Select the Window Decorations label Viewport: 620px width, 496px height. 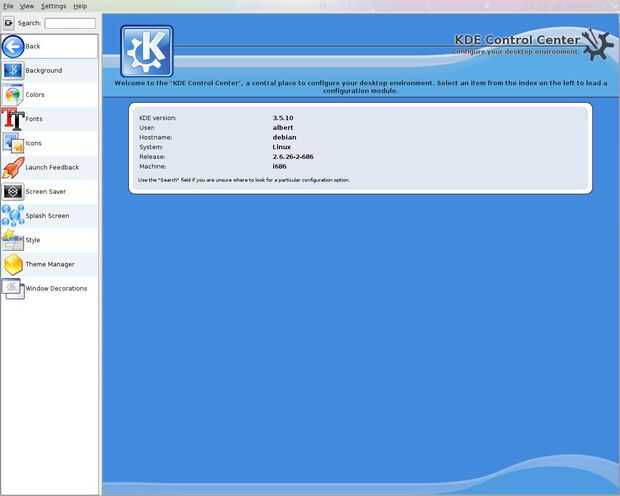click(x=56, y=289)
